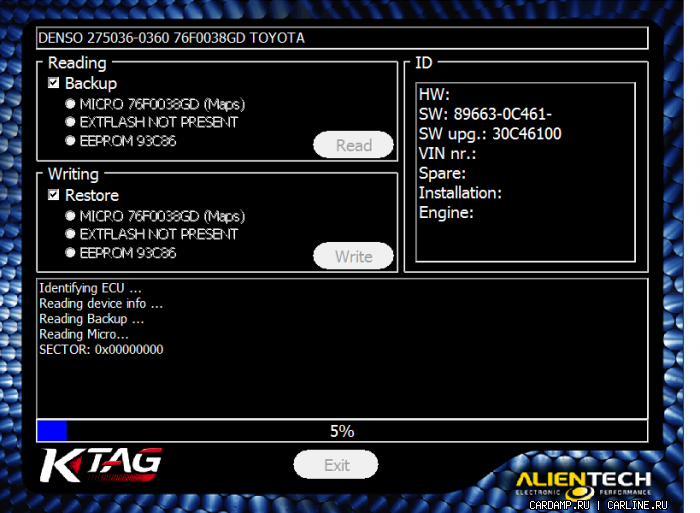This screenshot has width=700, height=513.
Task: Click the 5% progress bar
Action: tap(342, 431)
